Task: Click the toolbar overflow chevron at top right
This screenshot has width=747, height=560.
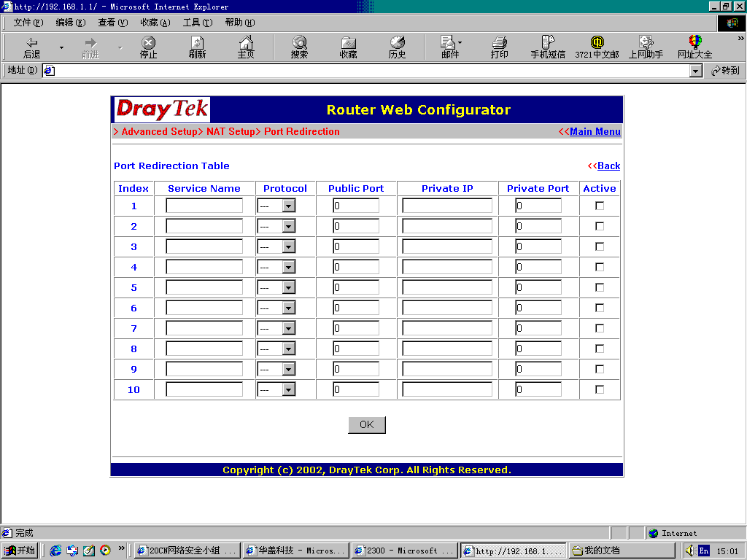Action: (741, 39)
